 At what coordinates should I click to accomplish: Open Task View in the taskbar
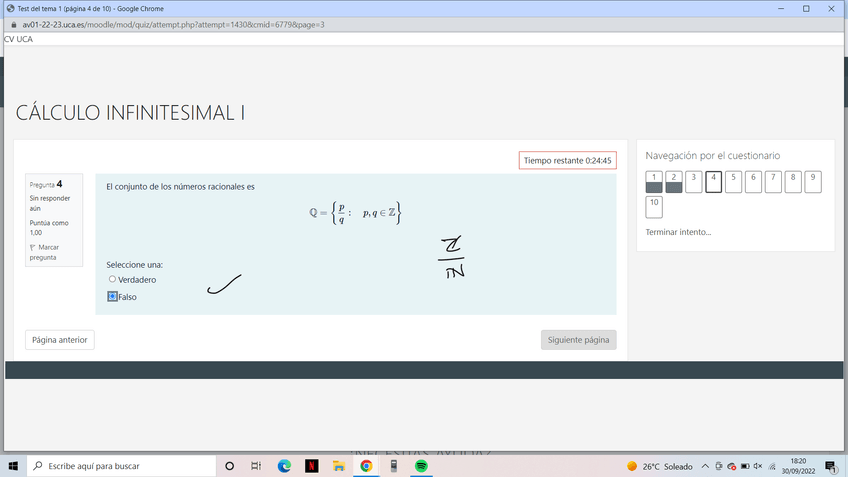(256, 466)
